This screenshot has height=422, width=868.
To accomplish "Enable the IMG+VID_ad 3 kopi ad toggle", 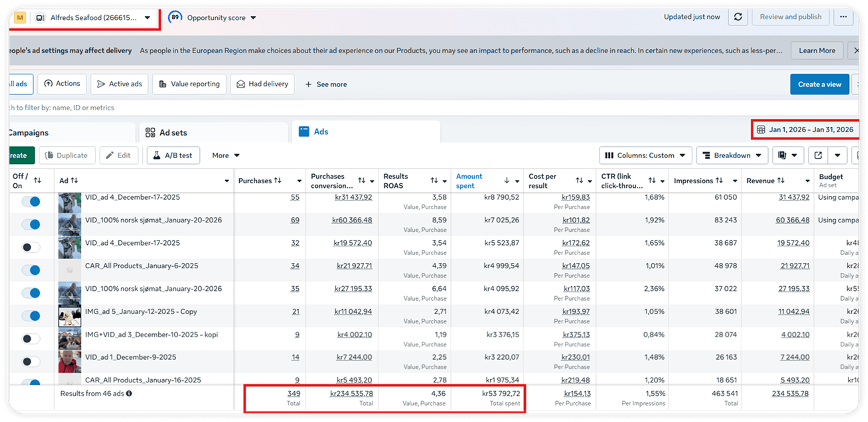I will click(31, 338).
